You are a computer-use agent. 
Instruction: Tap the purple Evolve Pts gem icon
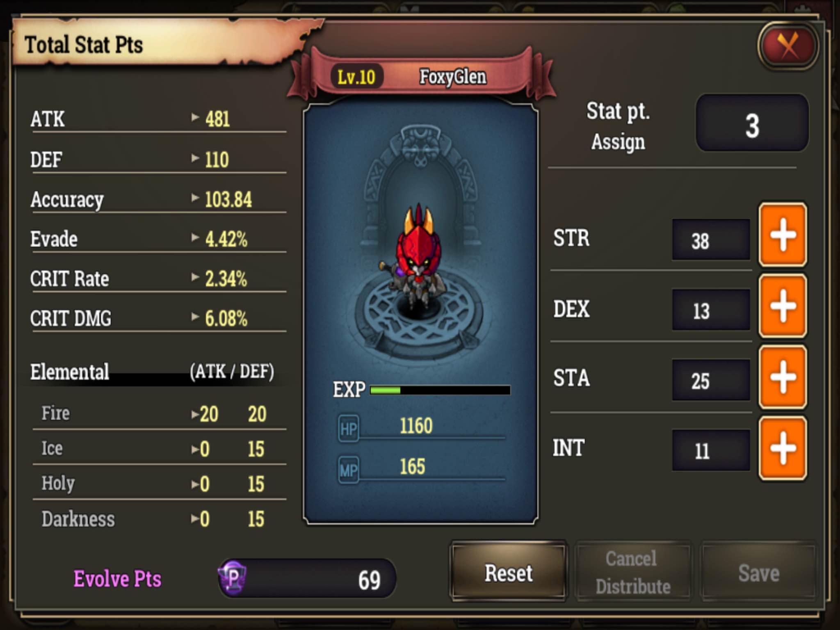(x=233, y=578)
